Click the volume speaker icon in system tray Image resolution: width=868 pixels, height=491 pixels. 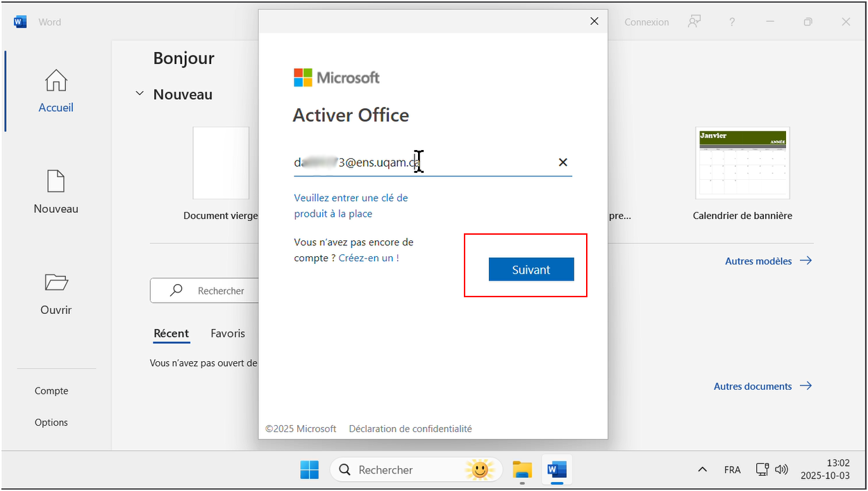(x=781, y=469)
